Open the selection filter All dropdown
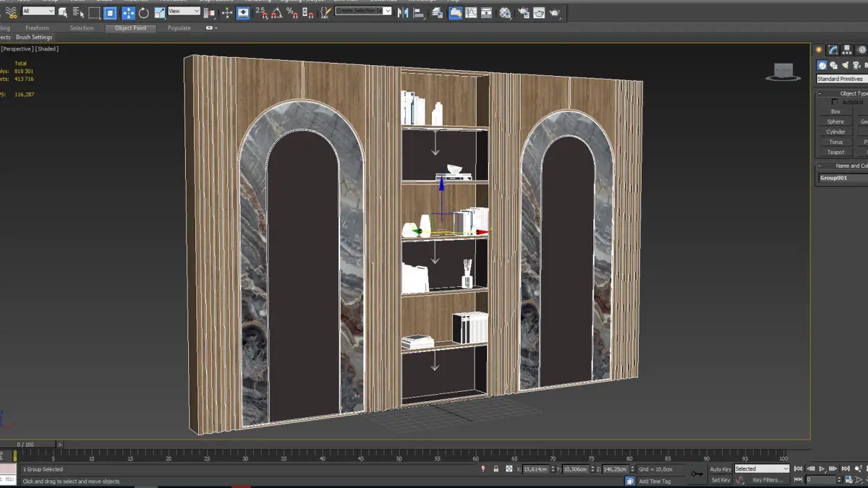This screenshot has width=868, height=488. 38,11
